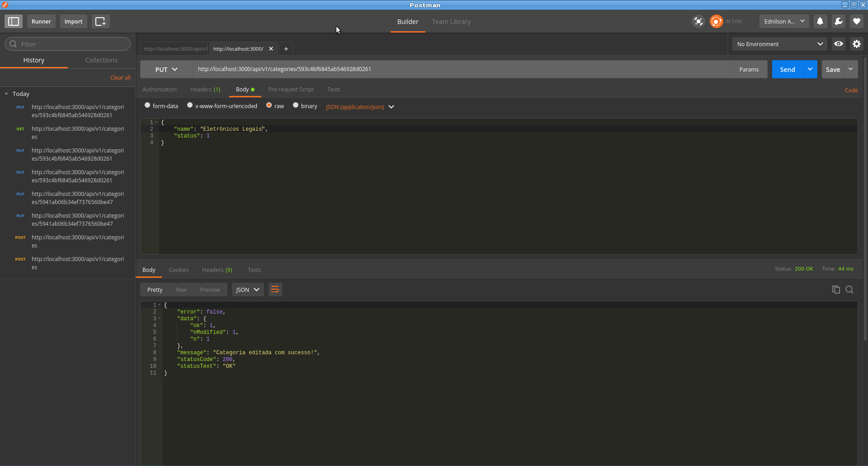Select the form-data body type
The width and height of the screenshot is (868, 466).
[x=147, y=105]
